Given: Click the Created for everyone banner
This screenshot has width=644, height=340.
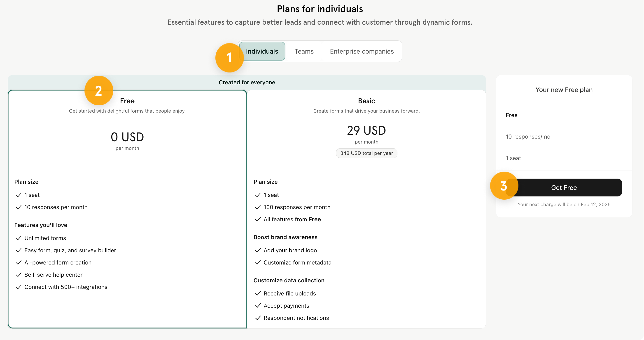Looking at the screenshot, I should (x=247, y=82).
